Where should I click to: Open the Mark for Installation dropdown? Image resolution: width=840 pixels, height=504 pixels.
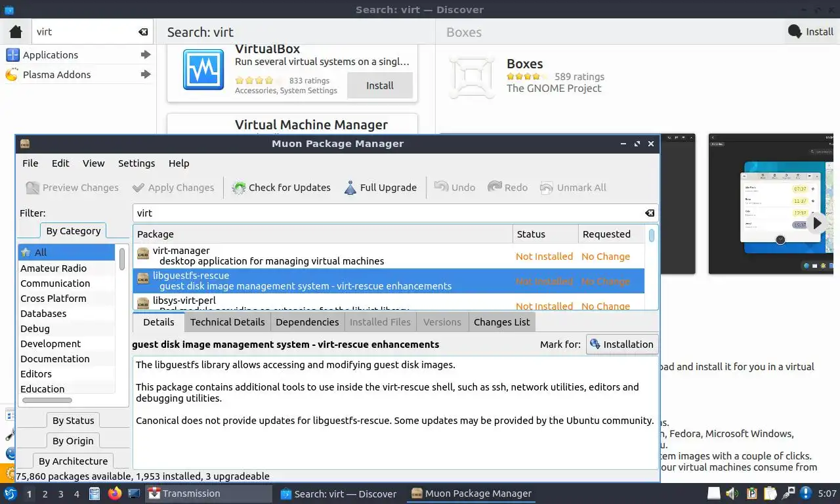click(621, 345)
